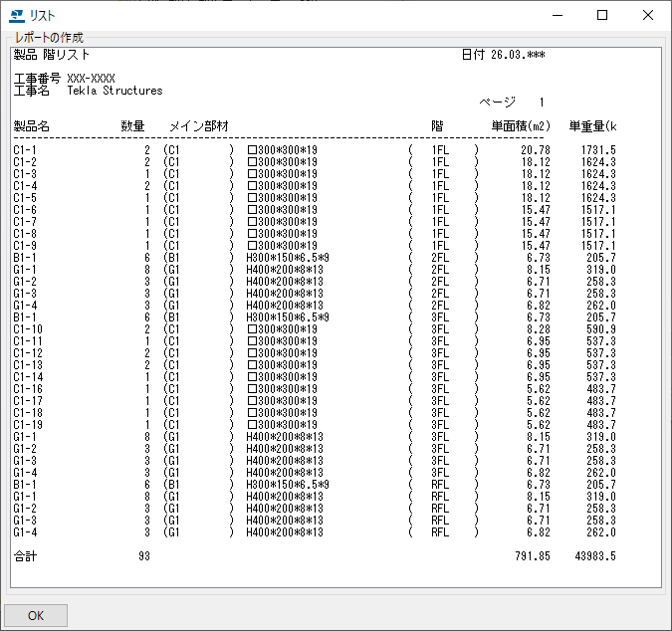This screenshot has width=672, height=631.
Task: Click the total area value 791.85
Action: pyautogui.click(x=532, y=556)
